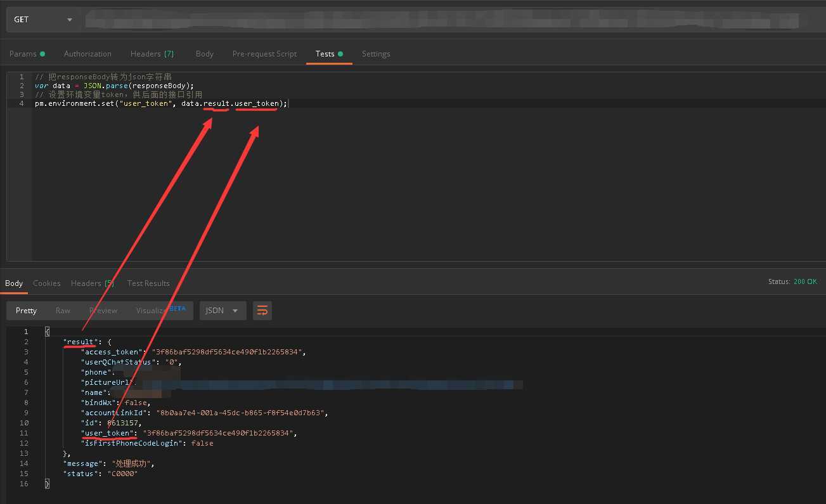Open the Visualize BETA view

point(160,311)
